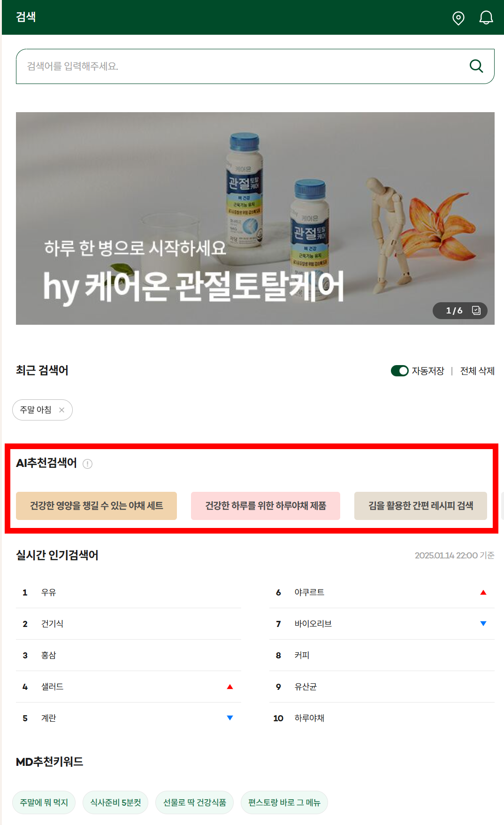Select MD keyword '주말에 뭐 먹지'

point(44,802)
